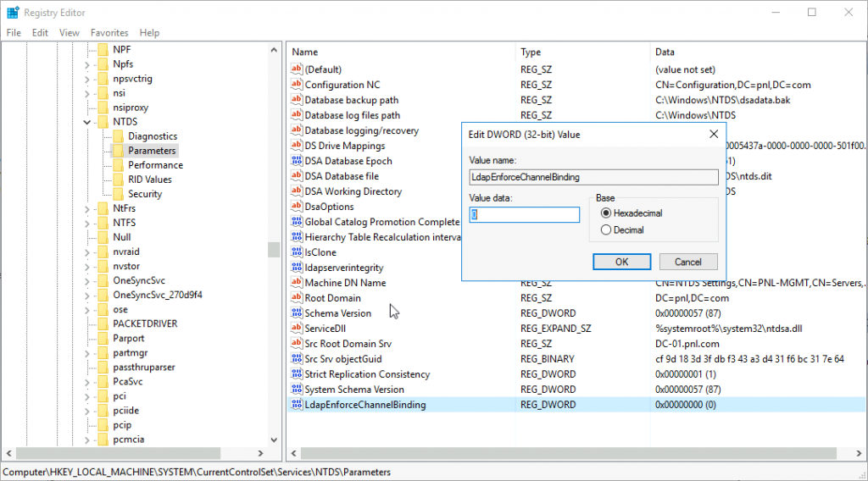This screenshot has height=481, width=868.
Task: Select the string icon beside Configuration NC
Action: (297, 85)
